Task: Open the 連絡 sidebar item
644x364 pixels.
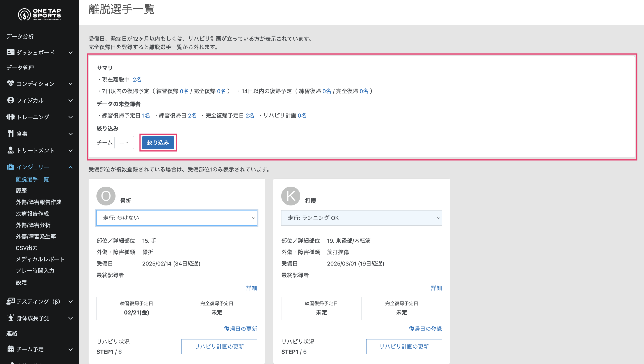Action: tap(12, 333)
